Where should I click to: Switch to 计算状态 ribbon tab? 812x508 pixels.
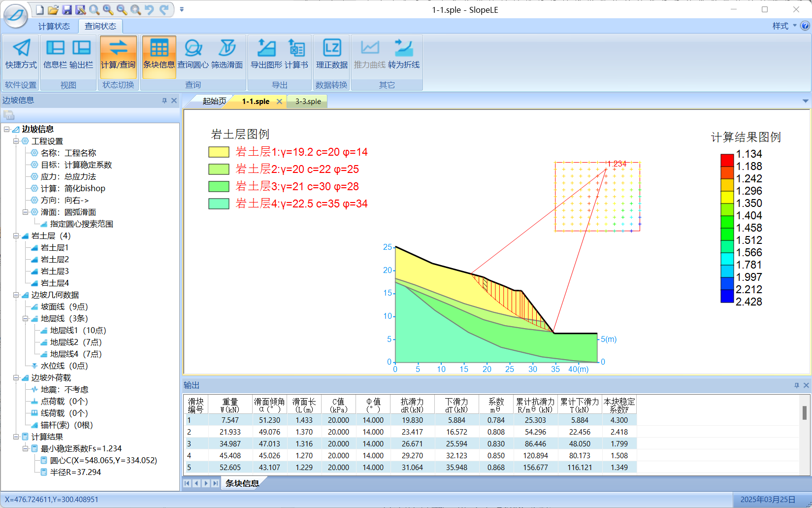point(54,26)
